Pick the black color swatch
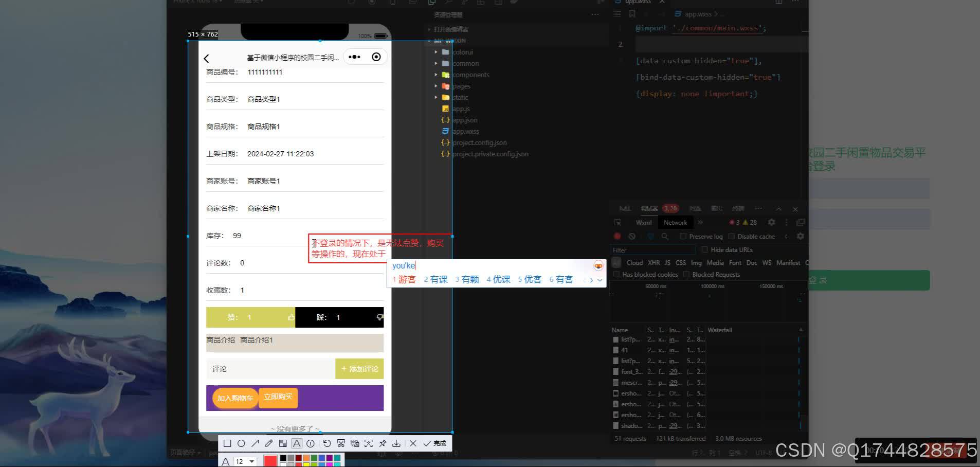 (283, 458)
